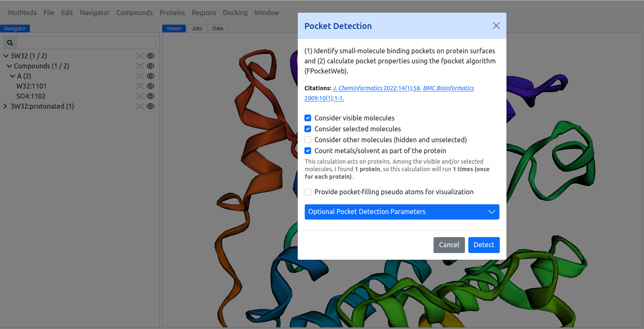
Task: Click the focus icon next to W32:1101
Action: (140, 86)
